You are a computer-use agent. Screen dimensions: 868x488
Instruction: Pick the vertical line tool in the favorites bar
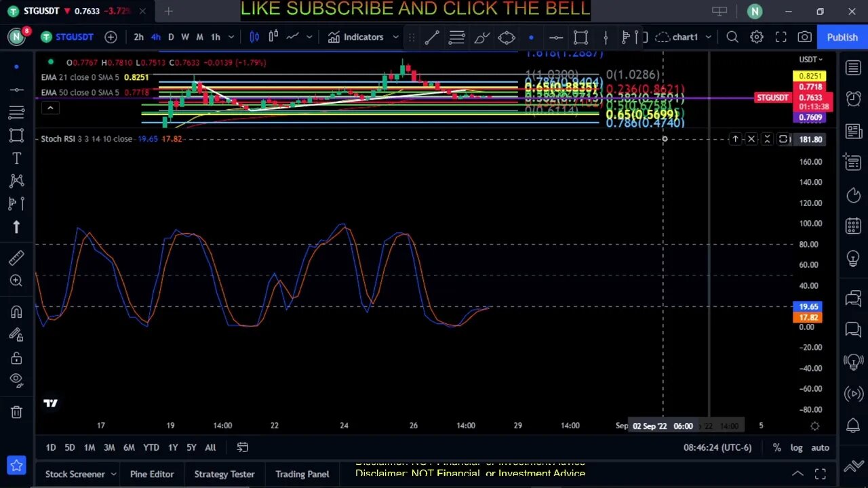pyautogui.click(x=606, y=37)
